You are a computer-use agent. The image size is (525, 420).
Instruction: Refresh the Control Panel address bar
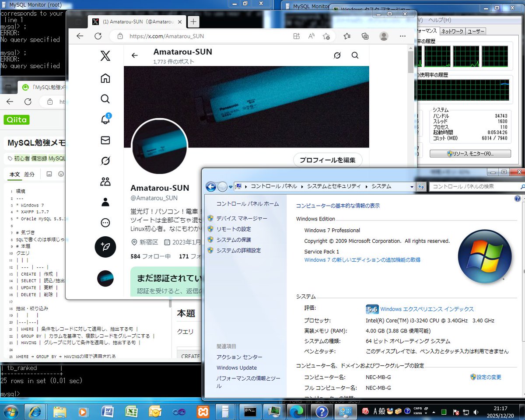coord(421,187)
